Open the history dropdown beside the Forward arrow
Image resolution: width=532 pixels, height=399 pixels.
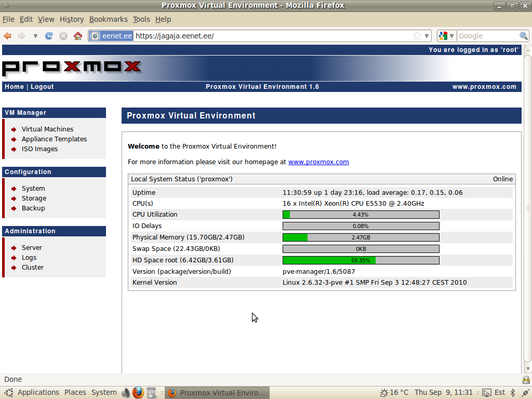(x=35, y=36)
